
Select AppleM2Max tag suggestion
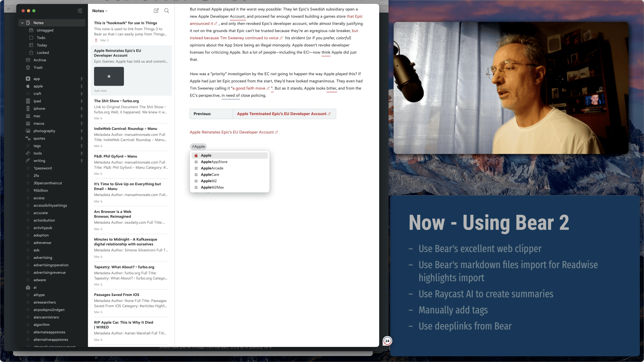tap(230, 187)
